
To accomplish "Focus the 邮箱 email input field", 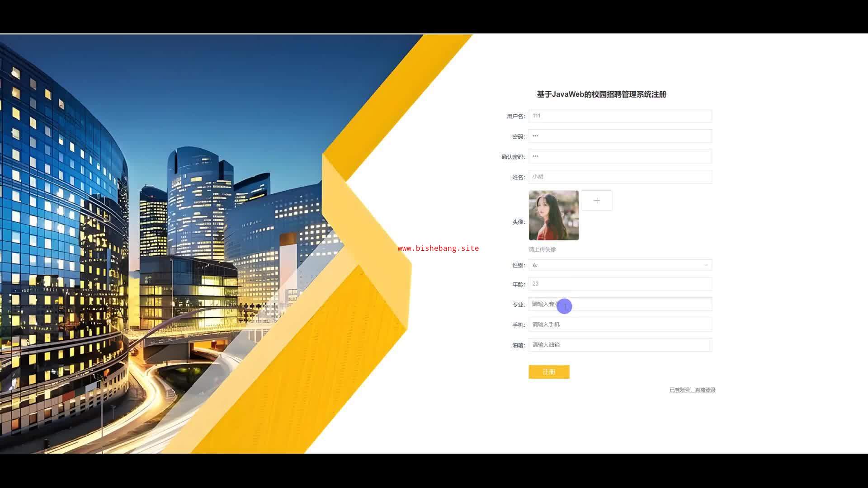I will pyautogui.click(x=619, y=345).
